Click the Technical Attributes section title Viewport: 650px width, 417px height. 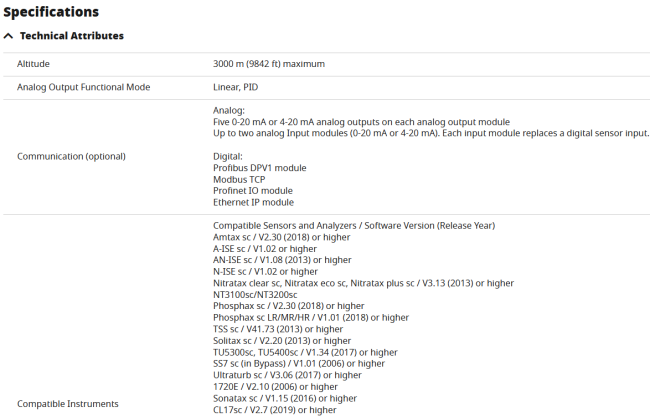pyautogui.click(x=72, y=36)
